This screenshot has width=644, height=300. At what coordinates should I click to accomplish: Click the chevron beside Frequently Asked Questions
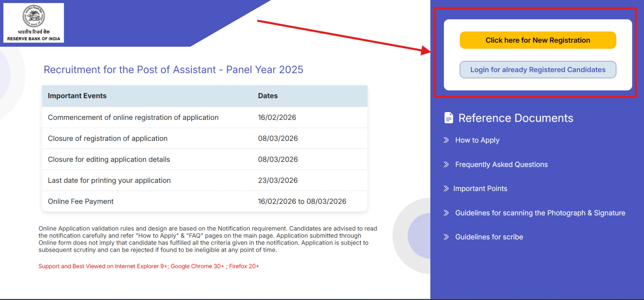pyautogui.click(x=447, y=164)
